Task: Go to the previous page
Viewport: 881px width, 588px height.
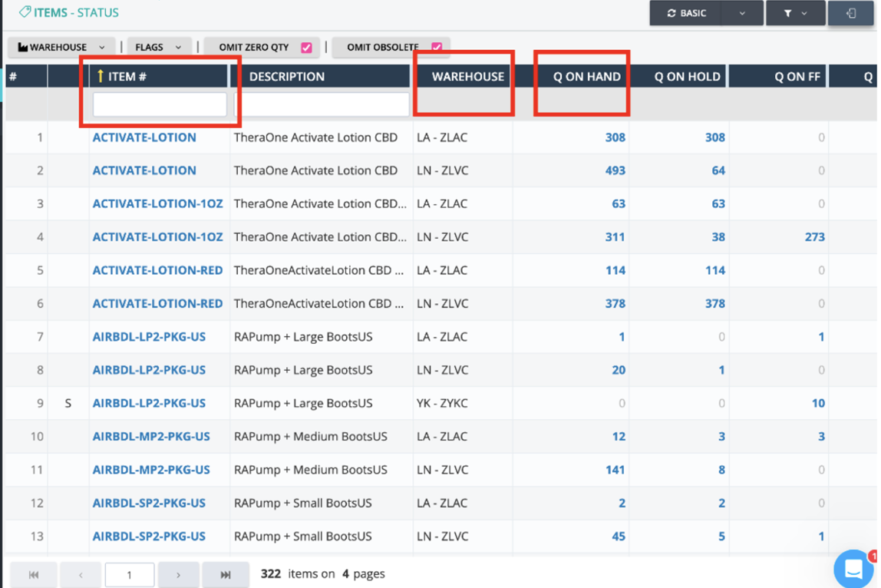Action: [x=81, y=574]
